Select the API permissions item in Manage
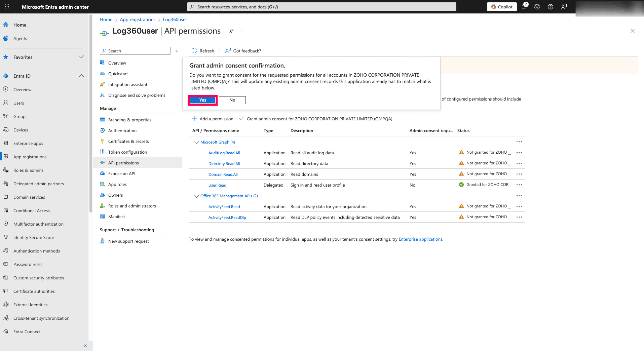This screenshot has width=644, height=351. 123,163
